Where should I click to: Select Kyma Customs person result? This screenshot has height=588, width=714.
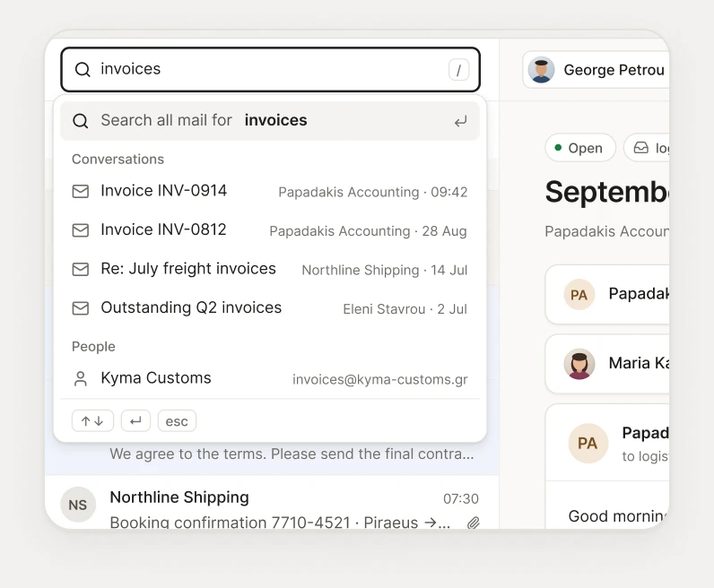tap(270, 378)
